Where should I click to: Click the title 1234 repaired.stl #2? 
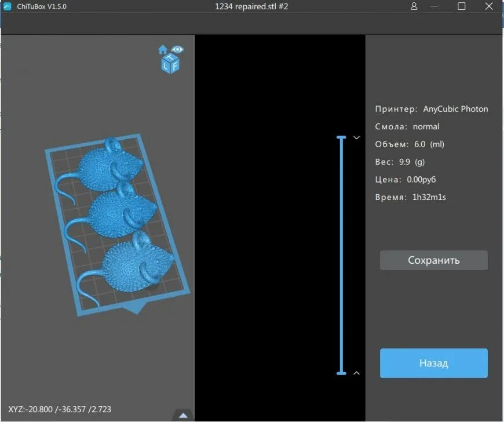click(x=251, y=6)
